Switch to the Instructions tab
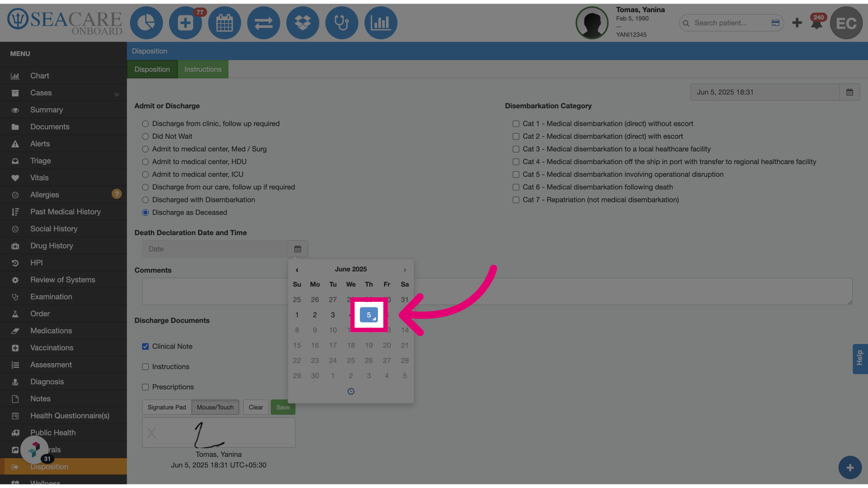 203,69
